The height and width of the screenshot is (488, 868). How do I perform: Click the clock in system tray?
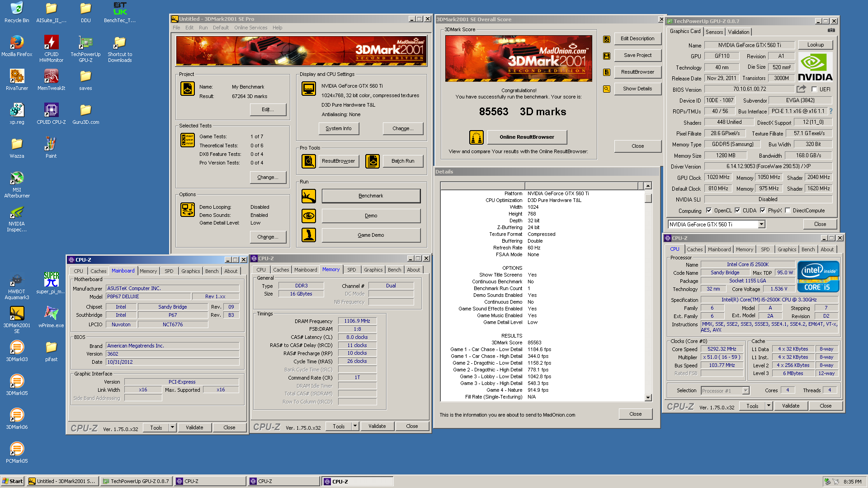[x=852, y=482]
